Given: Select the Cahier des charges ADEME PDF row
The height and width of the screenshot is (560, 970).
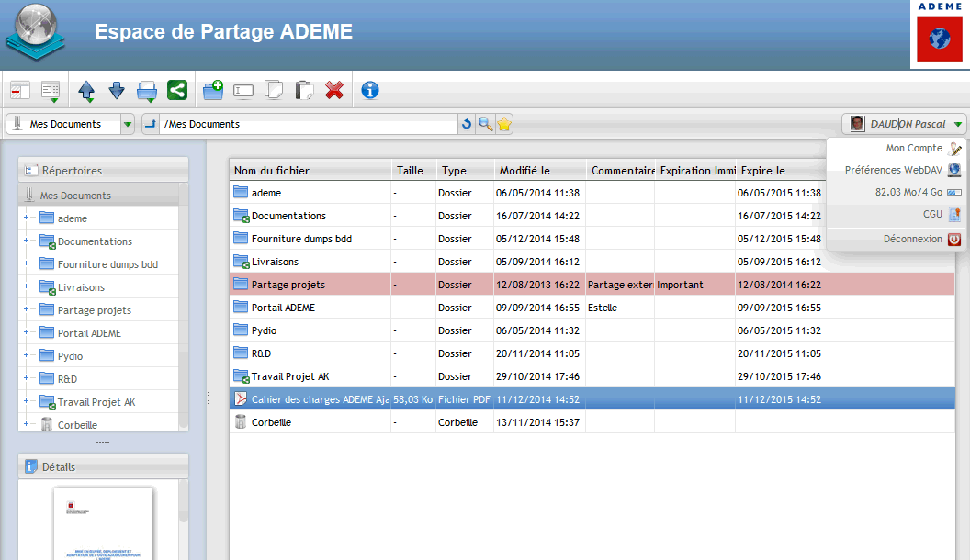Looking at the screenshot, I should point(592,399).
